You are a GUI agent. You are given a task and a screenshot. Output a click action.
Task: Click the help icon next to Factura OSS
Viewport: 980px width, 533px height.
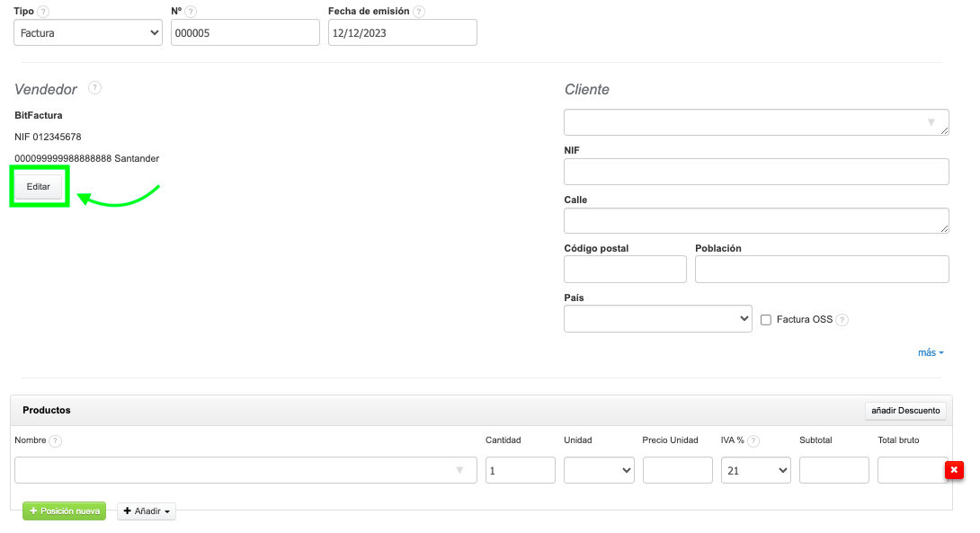click(842, 320)
